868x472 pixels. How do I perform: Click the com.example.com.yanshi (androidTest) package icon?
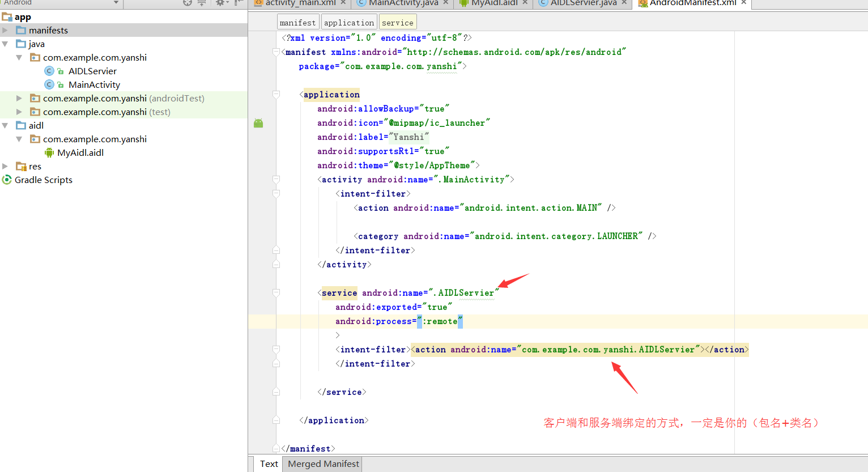pyautogui.click(x=35, y=98)
